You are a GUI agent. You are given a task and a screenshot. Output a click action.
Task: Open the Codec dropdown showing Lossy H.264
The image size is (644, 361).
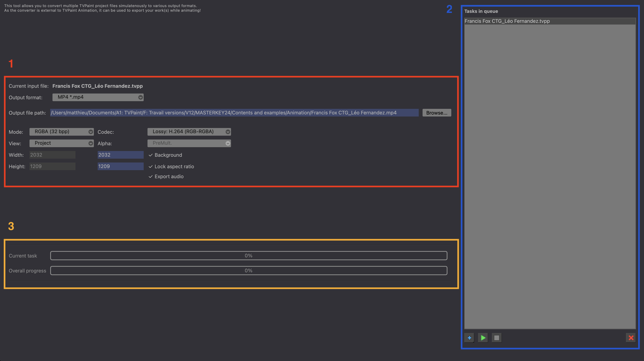(189, 131)
